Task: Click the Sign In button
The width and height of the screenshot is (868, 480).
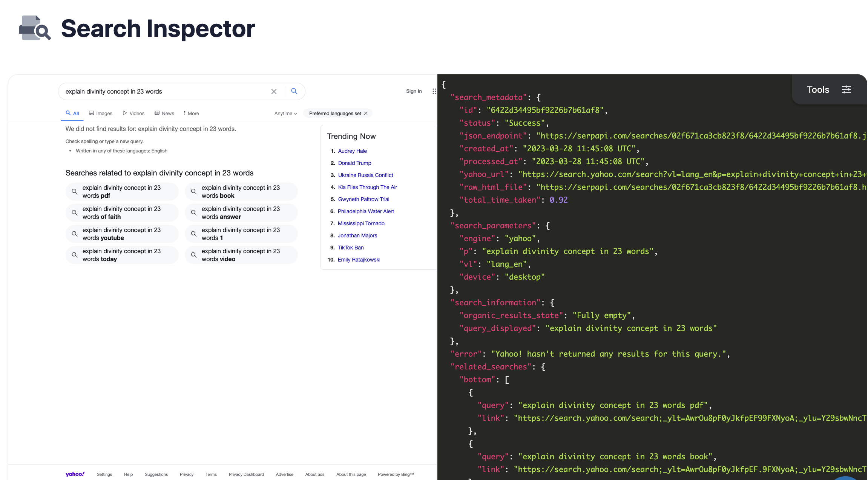Action: 414,91
